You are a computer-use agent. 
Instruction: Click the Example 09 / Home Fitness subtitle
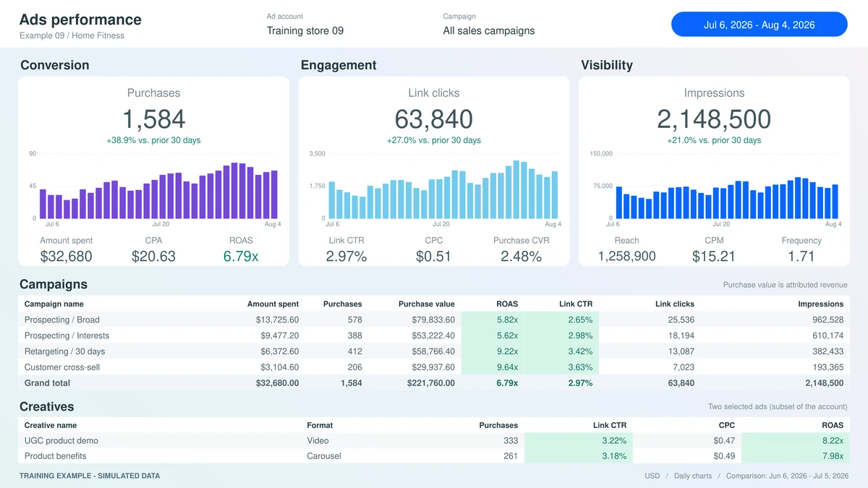pyautogui.click(x=72, y=35)
